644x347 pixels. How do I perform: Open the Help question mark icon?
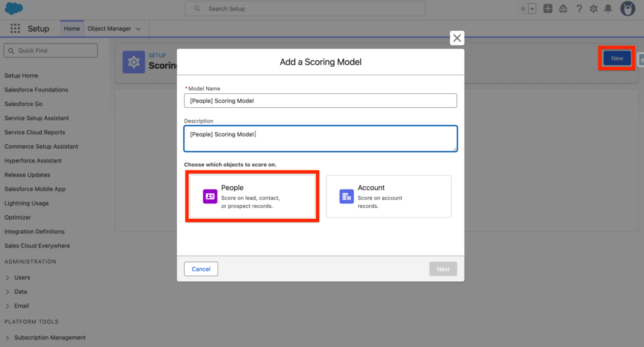click(579, 9)
